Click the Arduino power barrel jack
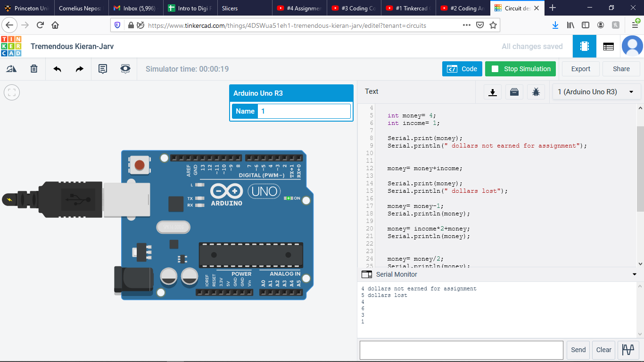 point(134,281)
